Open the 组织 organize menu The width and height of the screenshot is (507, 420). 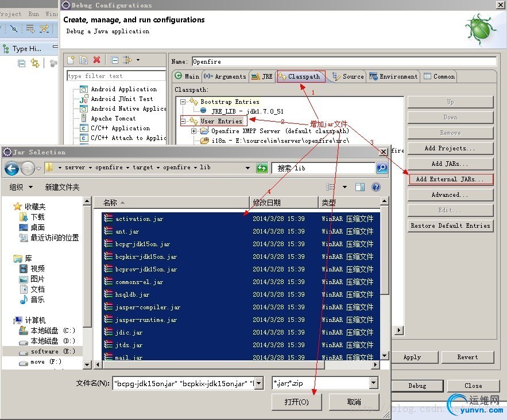(21, 187)
